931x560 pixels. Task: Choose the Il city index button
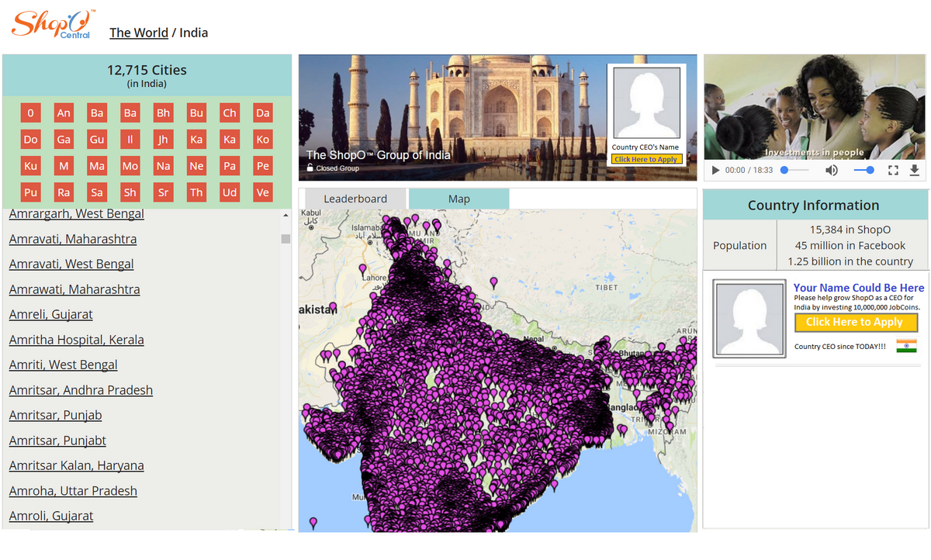(x=130, y=140)
